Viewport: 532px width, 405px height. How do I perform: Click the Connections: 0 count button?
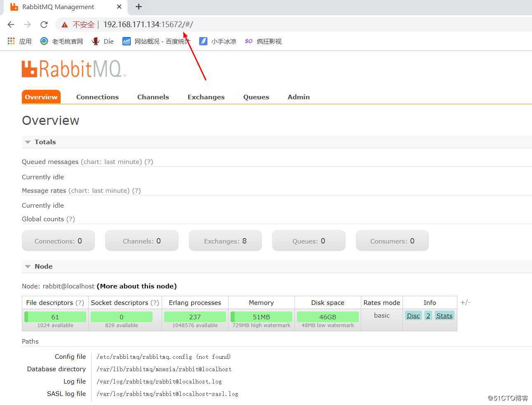coord(58,241)
